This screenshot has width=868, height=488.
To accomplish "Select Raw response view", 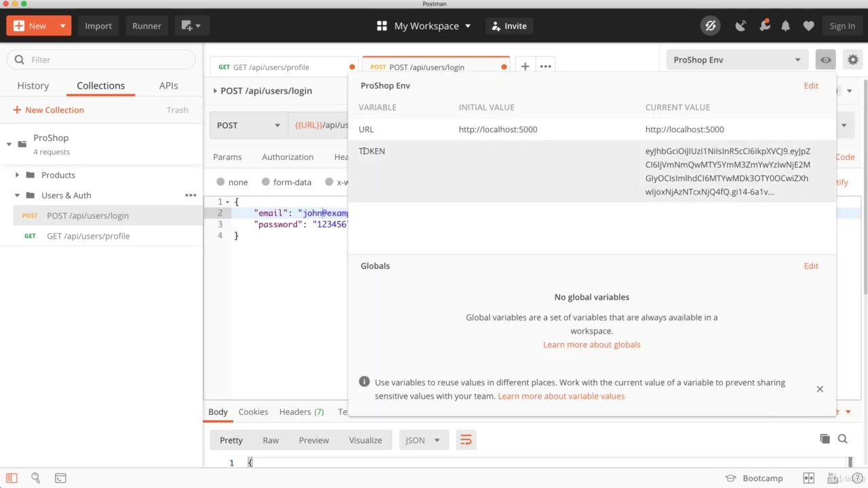I will (x=271, y=441).
